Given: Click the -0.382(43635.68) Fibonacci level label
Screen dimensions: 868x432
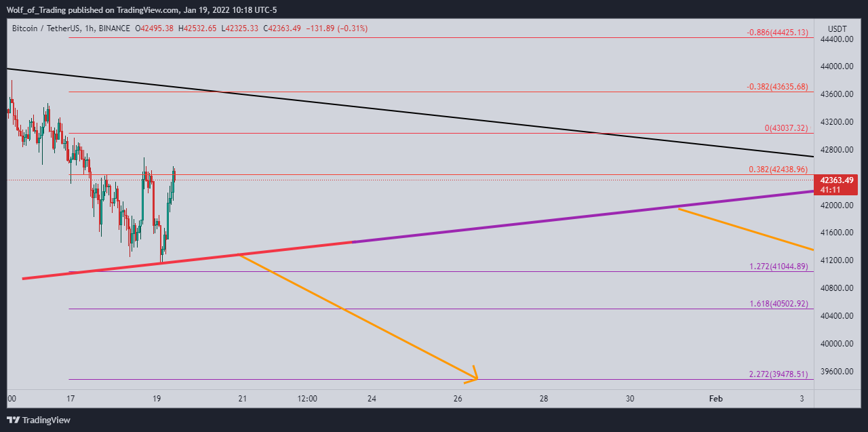Looking at the screenshot, I should coord(777,87).
